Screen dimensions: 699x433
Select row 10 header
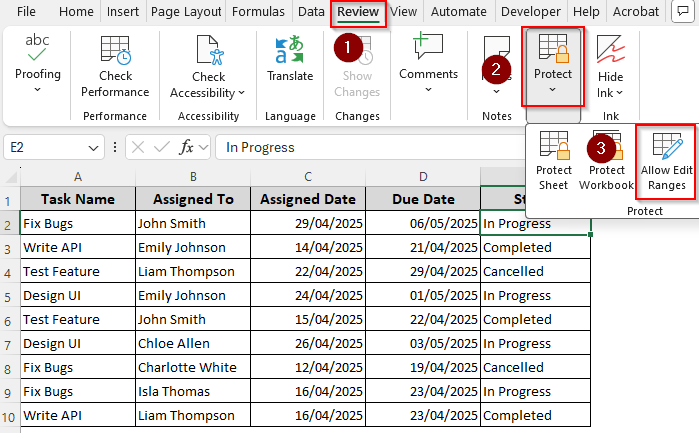(x=9, y=416)
